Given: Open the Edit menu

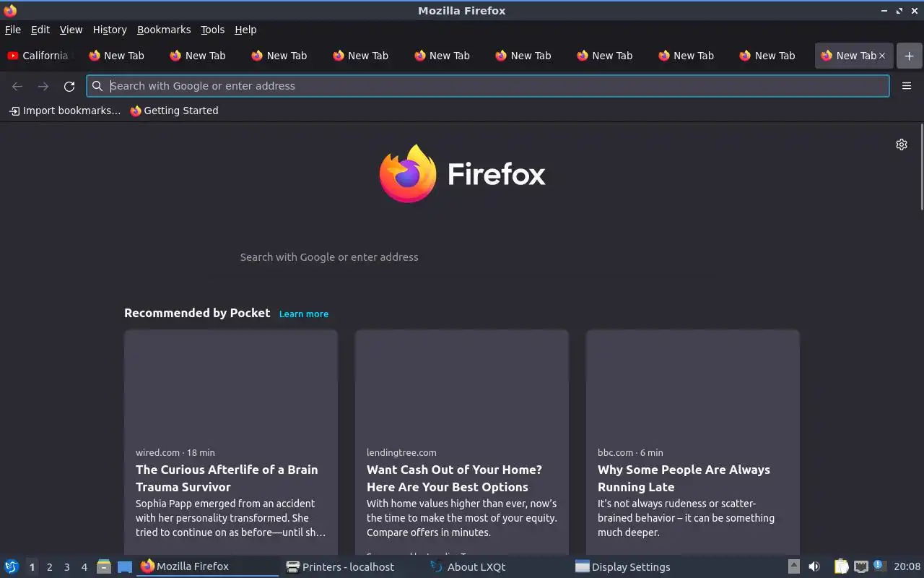Looking at the screenshot, I should coord(40,30).
